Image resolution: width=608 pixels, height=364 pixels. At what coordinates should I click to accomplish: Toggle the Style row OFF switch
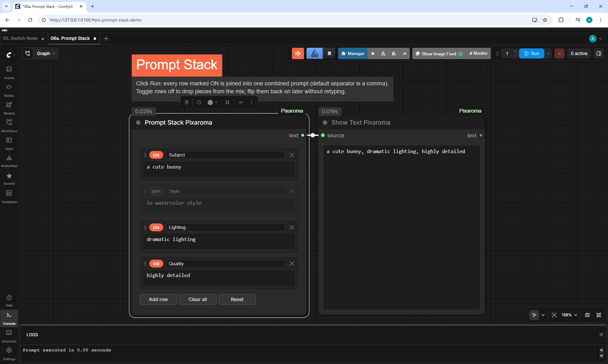point(156,191)
